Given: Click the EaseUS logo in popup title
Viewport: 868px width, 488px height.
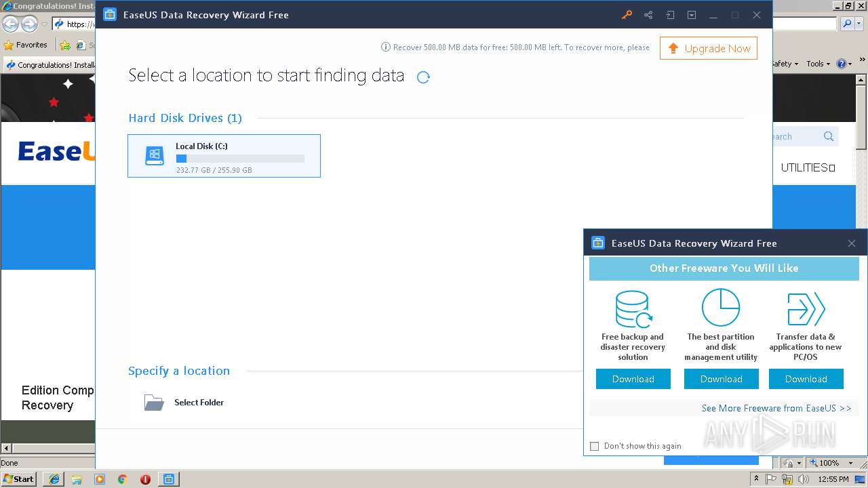Looking at the screenshot, I should tap(598, 243).
